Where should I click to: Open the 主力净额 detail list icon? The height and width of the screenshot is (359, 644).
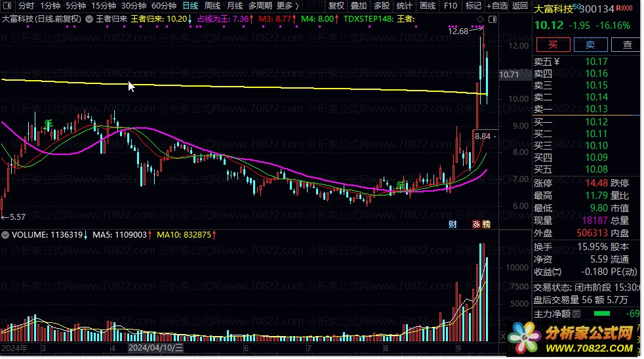tap(576, 314)
